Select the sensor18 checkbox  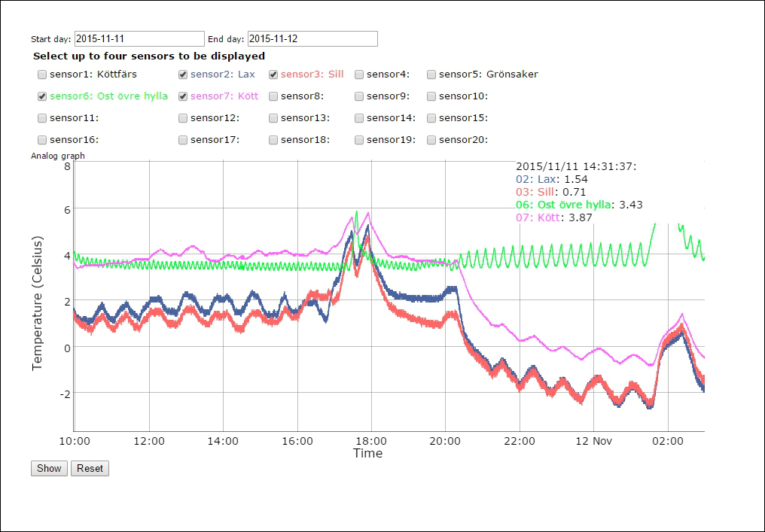273,140
